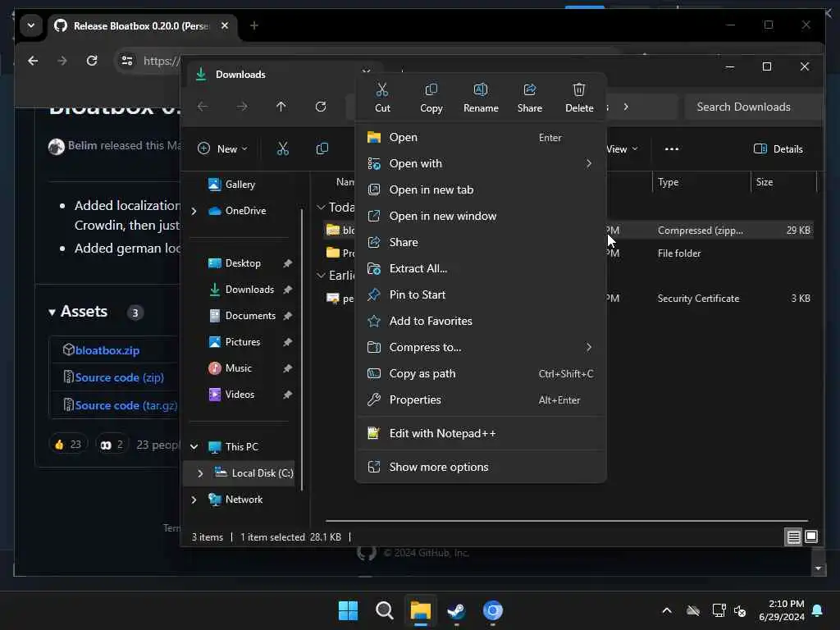The height and width of the screenshot is (630, 840).
Task: Choose the Share menu entry
Action: pos(481,242)
